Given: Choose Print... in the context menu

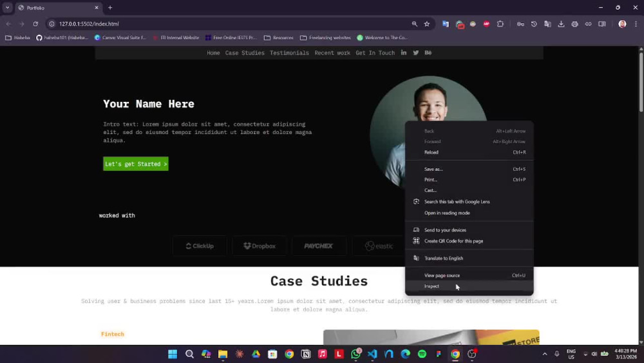Looking at the screenshot, I should (x=469, y=180).
